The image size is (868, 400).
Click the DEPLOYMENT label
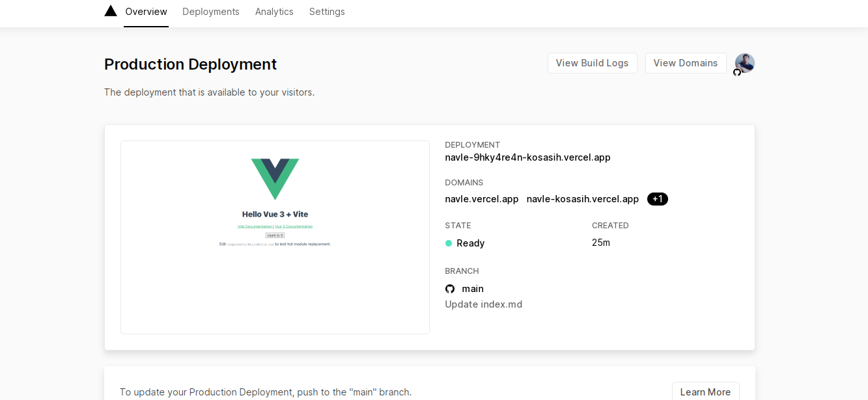click(473, 145)
